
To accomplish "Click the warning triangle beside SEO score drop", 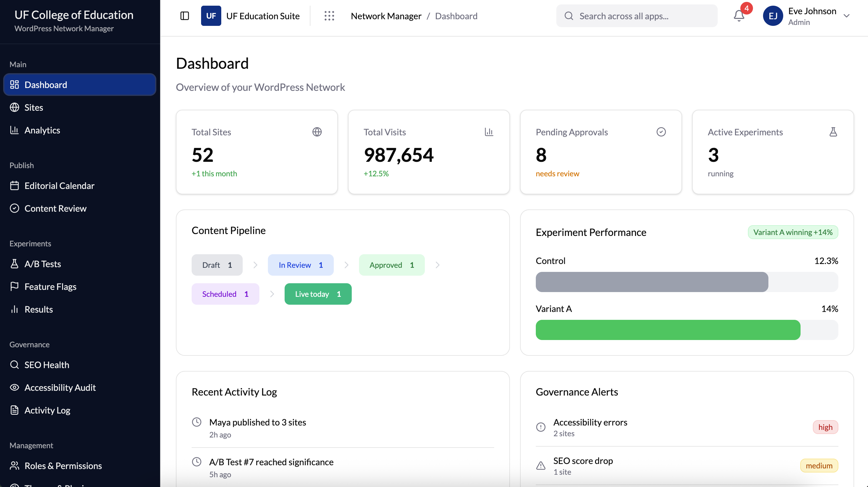I will (x=541, y=466).
